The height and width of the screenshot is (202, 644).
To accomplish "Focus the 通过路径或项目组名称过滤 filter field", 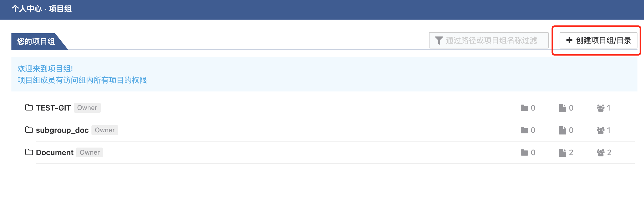I will (491, 41).
